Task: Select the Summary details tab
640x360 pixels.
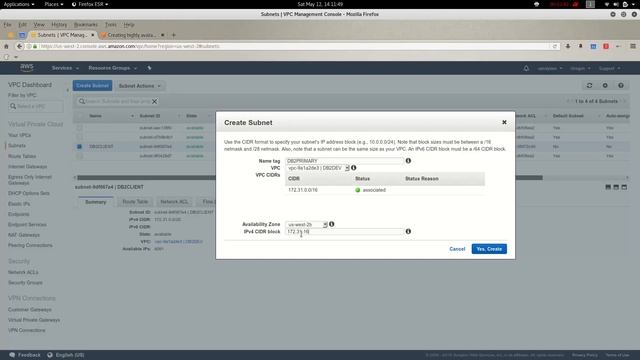Action: click(x=96, y=202)
